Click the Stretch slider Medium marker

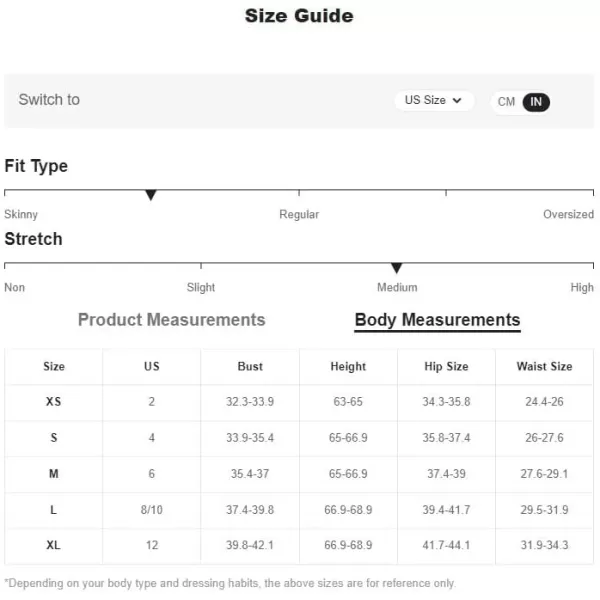(x=397, y=268)
